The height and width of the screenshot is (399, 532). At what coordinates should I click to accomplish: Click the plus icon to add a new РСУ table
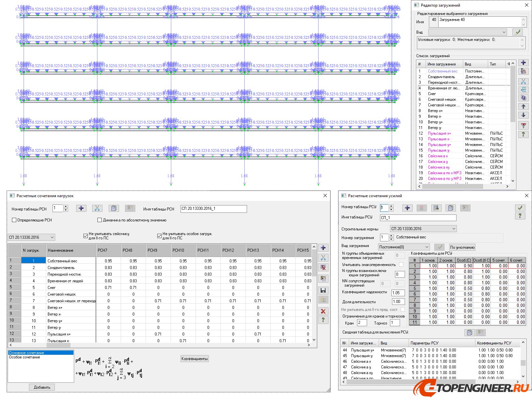(x=407, y=208)
